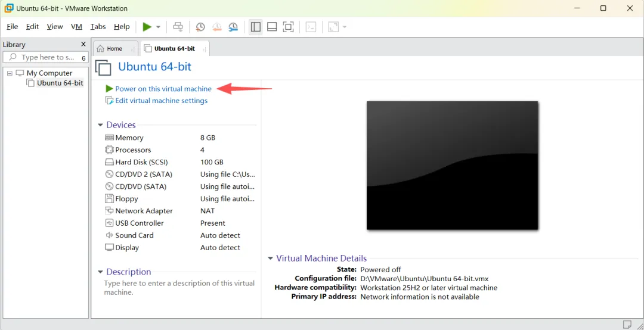Click the Network information is not available text
Viewport: 644px width, 330px height.
pyautogui.click(x=420, y=297)
